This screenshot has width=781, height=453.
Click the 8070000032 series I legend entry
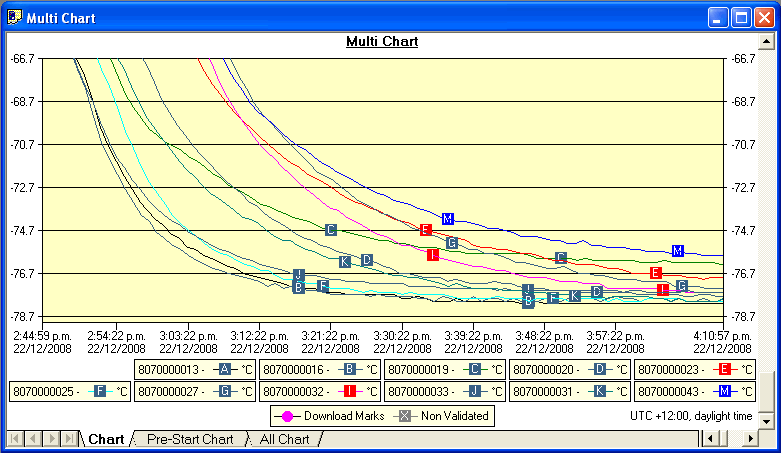[x=320, y=392]
